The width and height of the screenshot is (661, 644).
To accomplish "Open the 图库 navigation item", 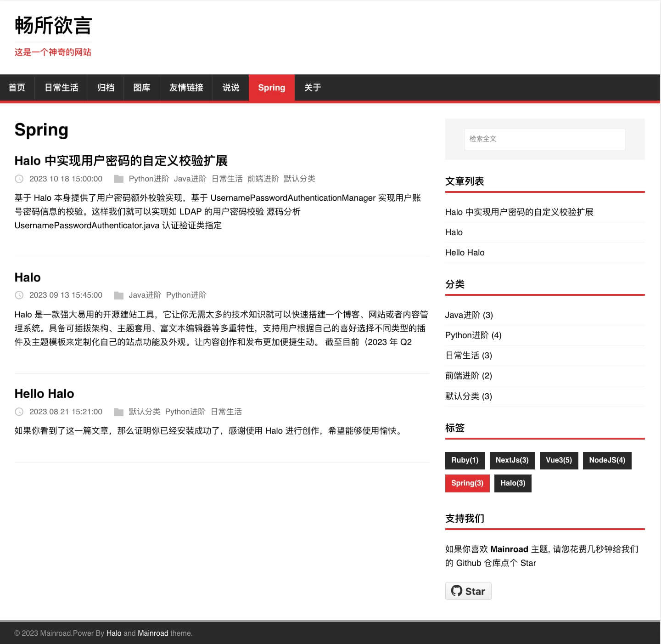I will pyautogui.click(x=142, y=87).
